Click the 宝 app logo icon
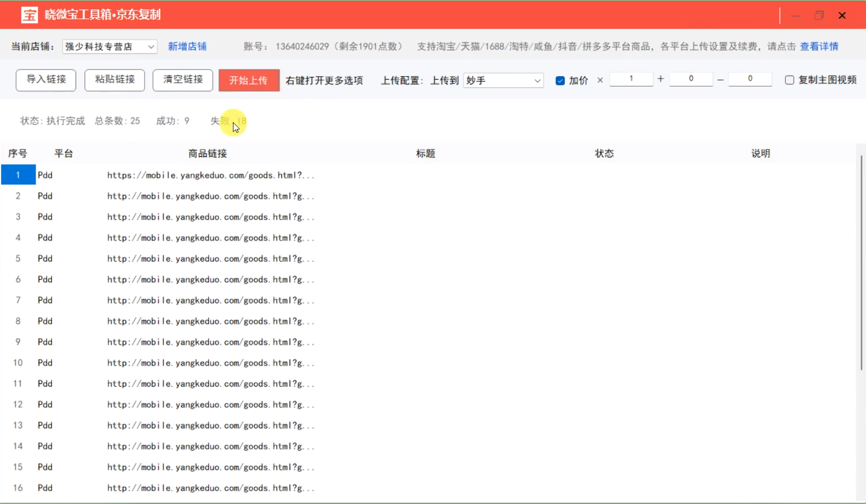Screen dimensions: 866x504 tap(29, 15)
